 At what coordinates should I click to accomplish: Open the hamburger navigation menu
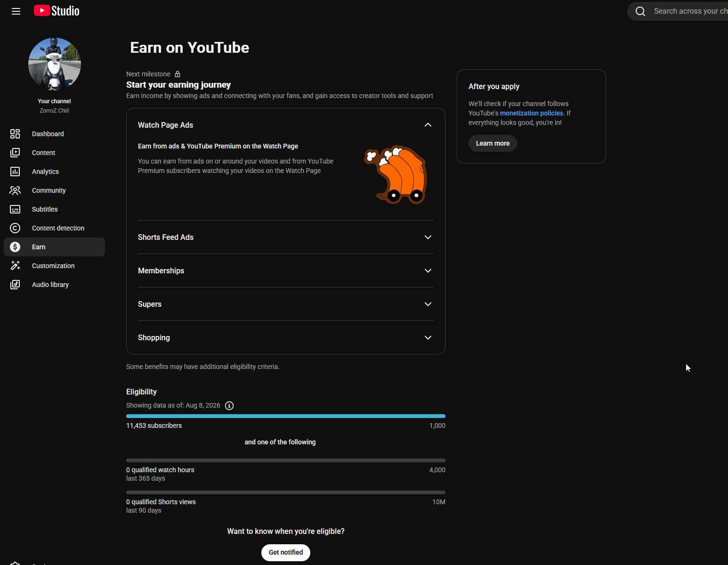click(16, 11)
